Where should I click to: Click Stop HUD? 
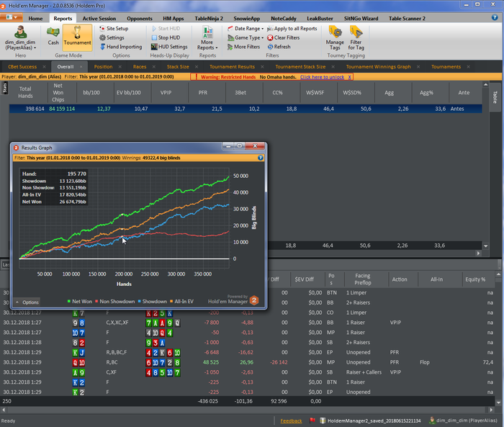[x=166, y=37]
